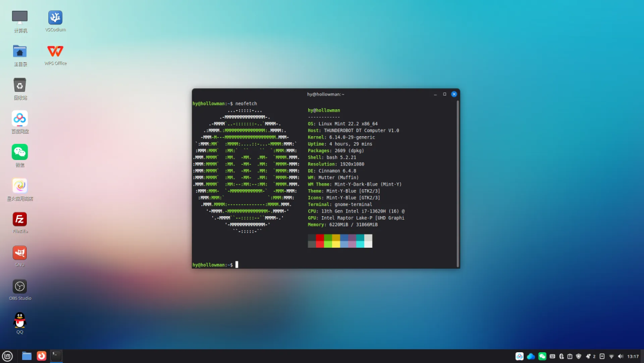The width and height of the screenshot is (644, 363).
Task: Click the Baidu Netdisk tray icon
Action: [x=519, y=356]
